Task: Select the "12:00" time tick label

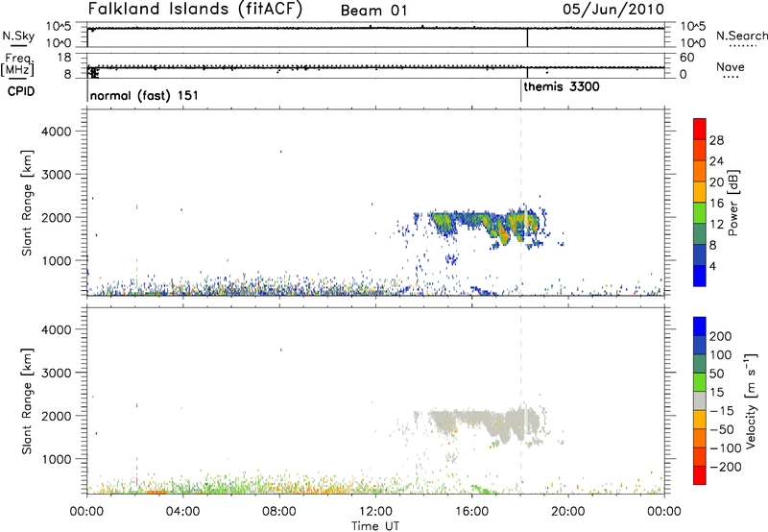Action: [x=375, y=512]
